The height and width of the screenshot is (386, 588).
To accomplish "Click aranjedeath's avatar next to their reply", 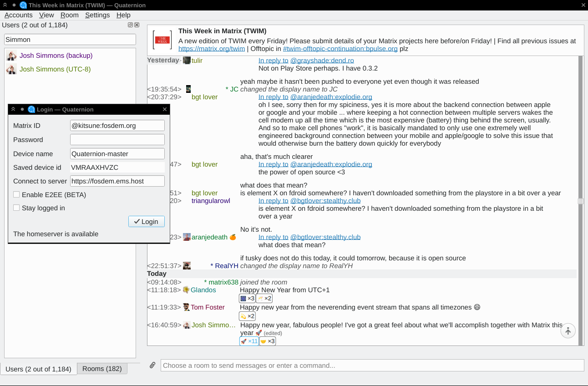I will (x=187, y=237).
